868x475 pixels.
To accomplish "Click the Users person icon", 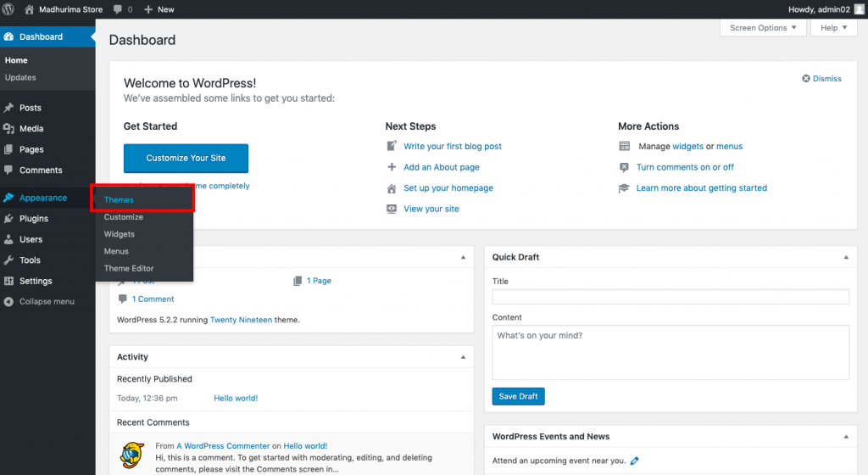I will (x=8, y=239).
